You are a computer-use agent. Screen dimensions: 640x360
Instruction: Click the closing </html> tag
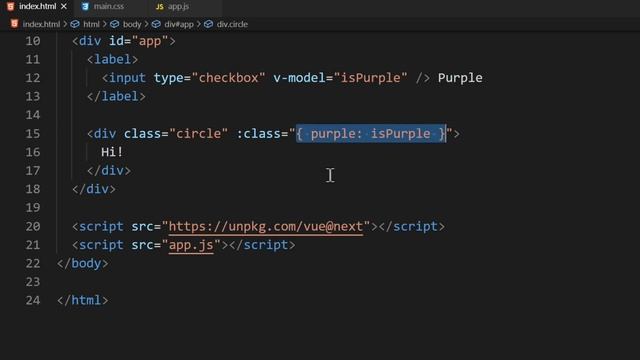(x=83, y=300)
